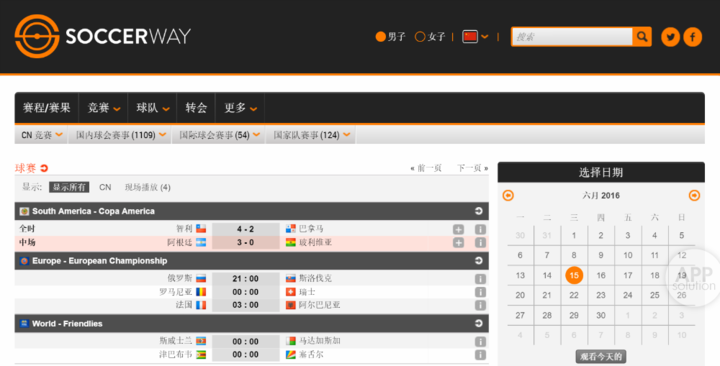The height and width of the screenshot is (366, 720).
Task: Click the search magnifier button
Action: (x=642, y=36)
